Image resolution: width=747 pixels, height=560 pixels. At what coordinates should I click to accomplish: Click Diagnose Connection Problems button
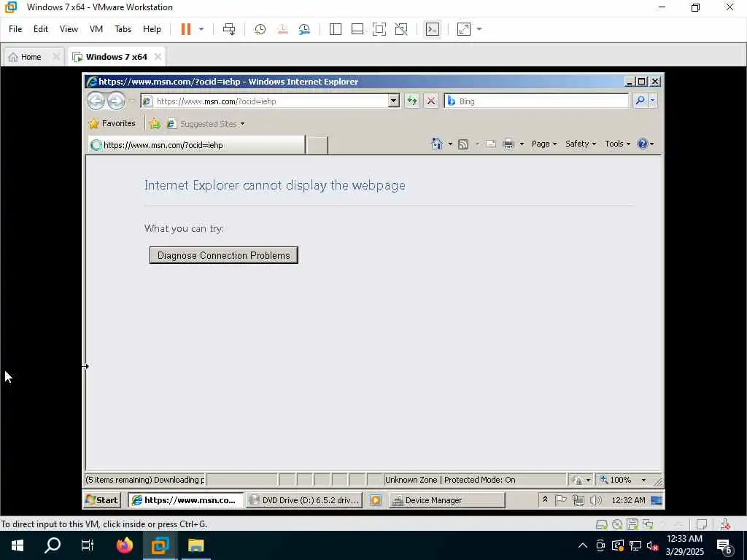(x=224, y=255)
